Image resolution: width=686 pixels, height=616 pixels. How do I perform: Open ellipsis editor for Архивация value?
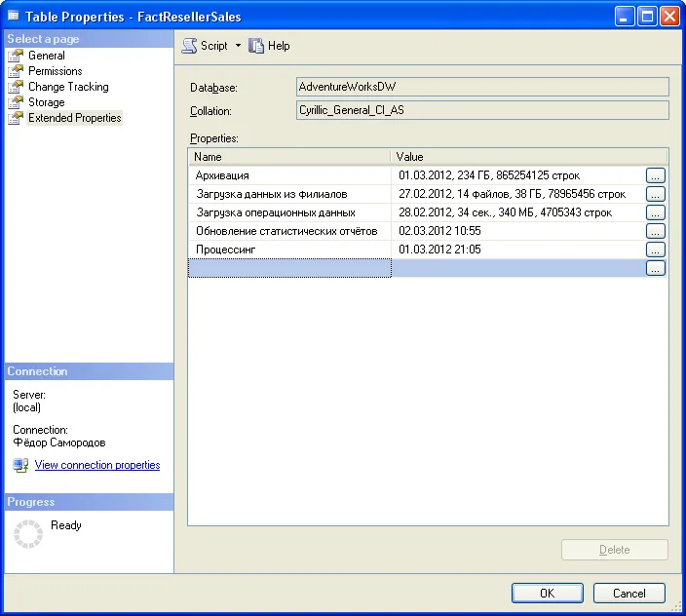pyautogui.click(x=656, y=175)
